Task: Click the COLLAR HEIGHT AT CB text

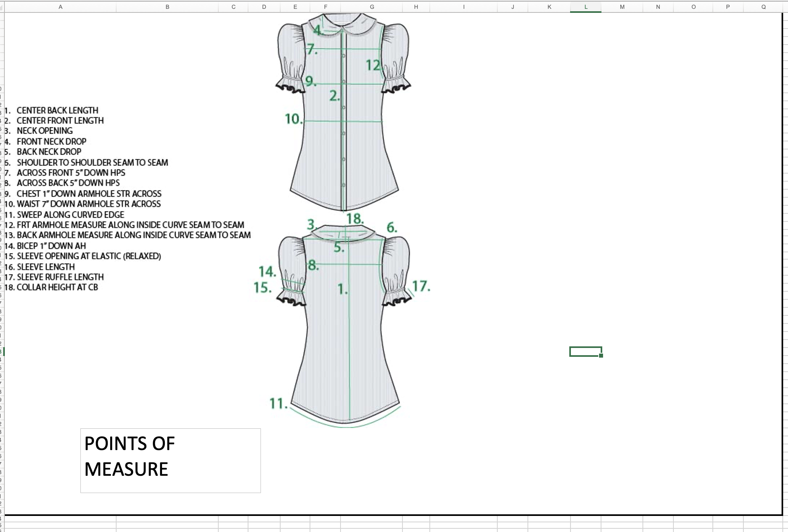Action: (57, 287)
